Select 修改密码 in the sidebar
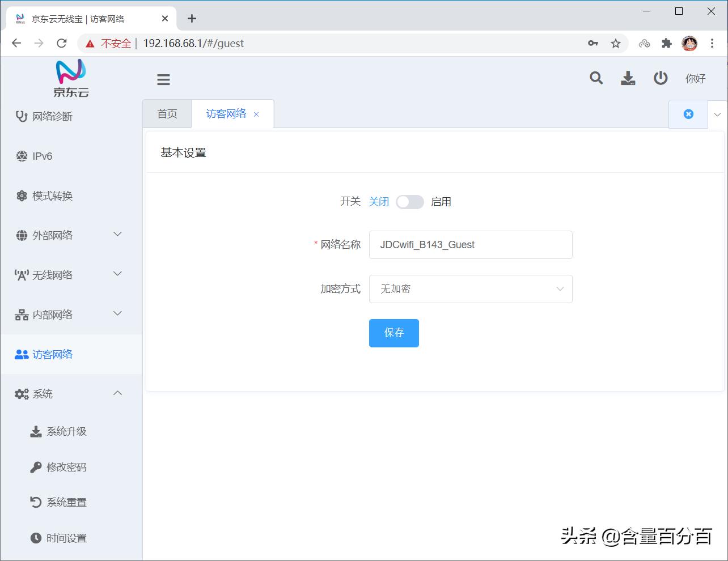This screenshot has width=728, height=561. (66, 467)
